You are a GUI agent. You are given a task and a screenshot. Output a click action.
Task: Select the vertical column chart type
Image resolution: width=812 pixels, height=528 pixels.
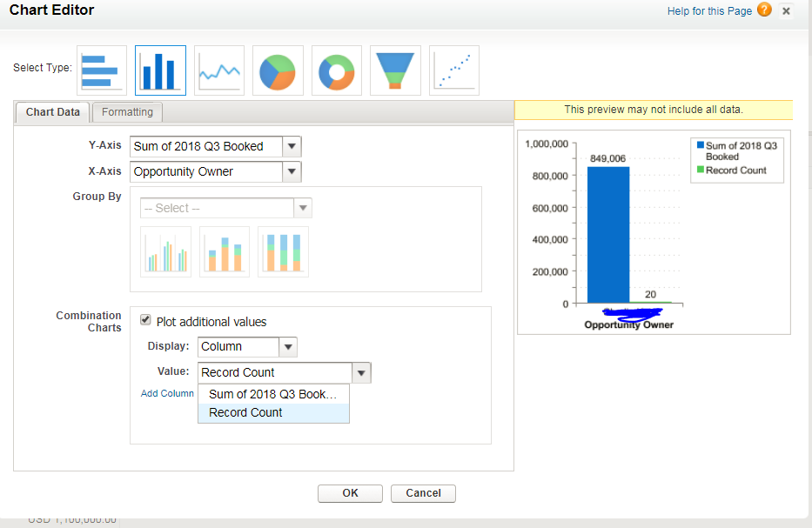pyautogui.click(x=160, y=70)
